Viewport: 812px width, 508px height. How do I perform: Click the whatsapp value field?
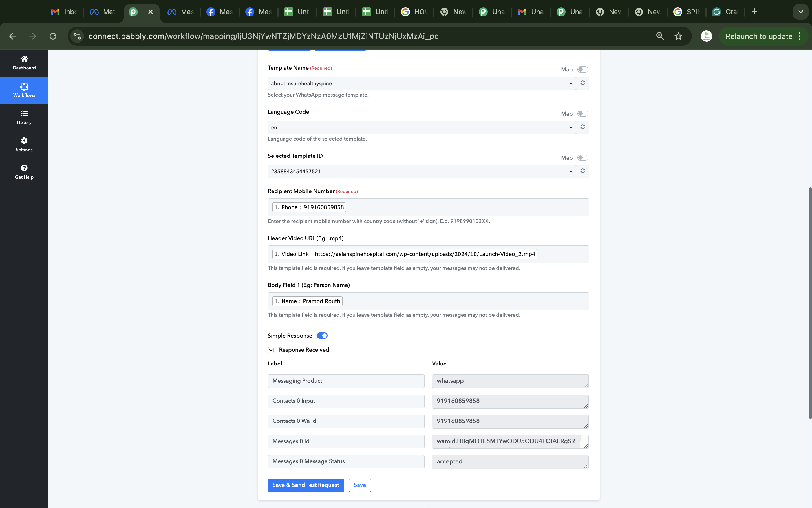click(510, 381)
